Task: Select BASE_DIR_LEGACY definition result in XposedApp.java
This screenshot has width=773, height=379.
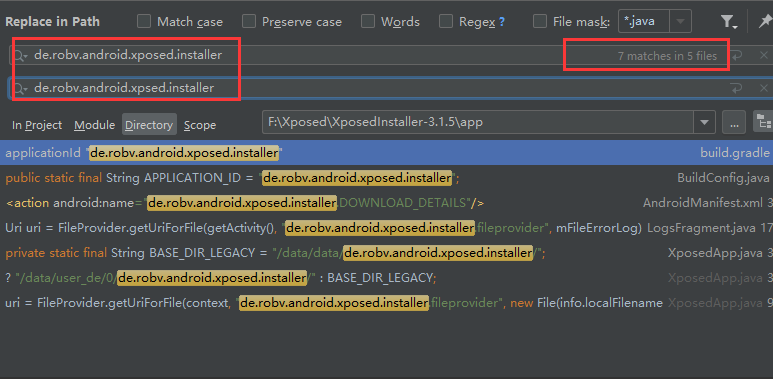Action: point(386,253)
